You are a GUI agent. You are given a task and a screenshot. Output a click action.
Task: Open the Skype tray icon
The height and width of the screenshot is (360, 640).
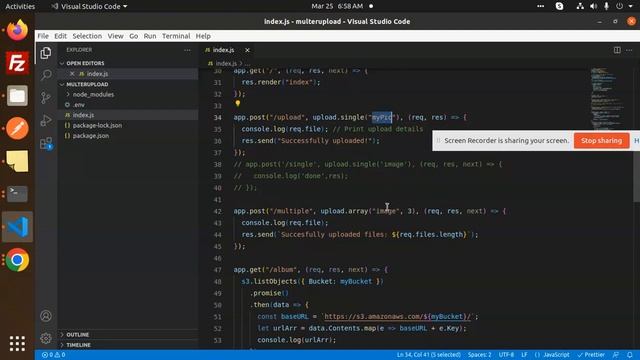[x=559, y=6]
